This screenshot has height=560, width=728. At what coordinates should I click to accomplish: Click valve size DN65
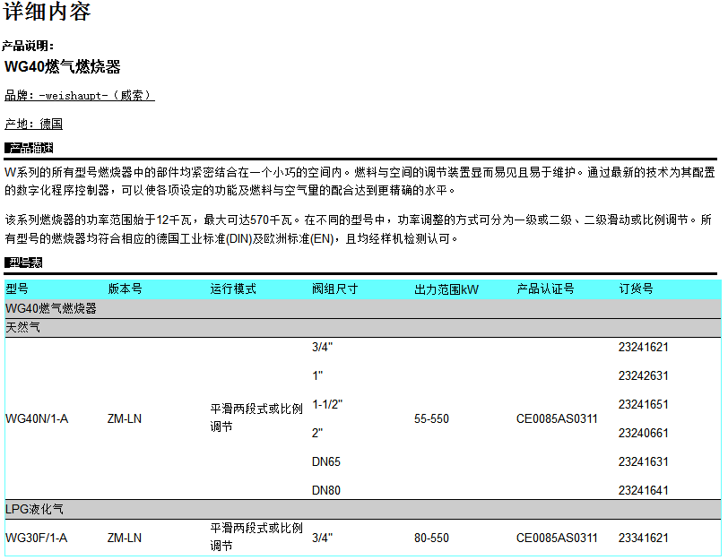[326, 462]
